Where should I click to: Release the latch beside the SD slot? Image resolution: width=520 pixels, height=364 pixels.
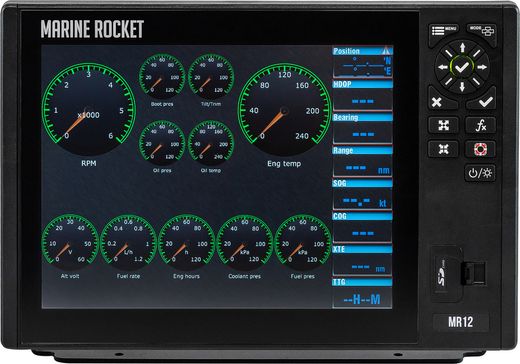474,273
